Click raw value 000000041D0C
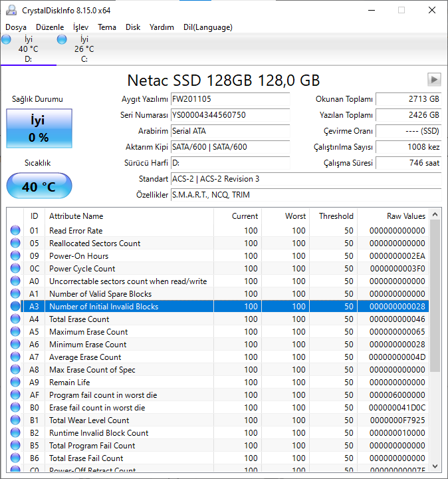448x479 pixels. 397,408
